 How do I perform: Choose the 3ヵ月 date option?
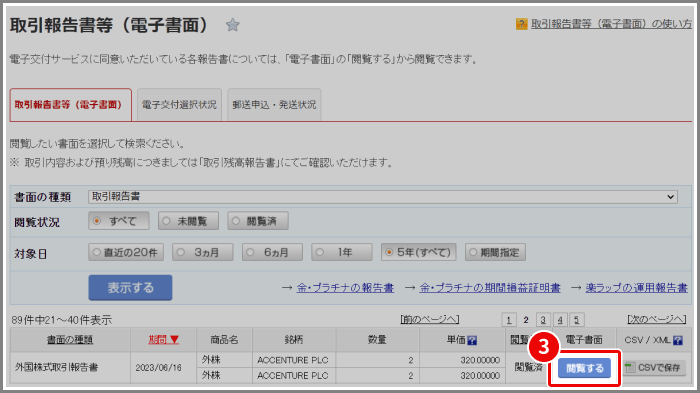tap(203, 252)
